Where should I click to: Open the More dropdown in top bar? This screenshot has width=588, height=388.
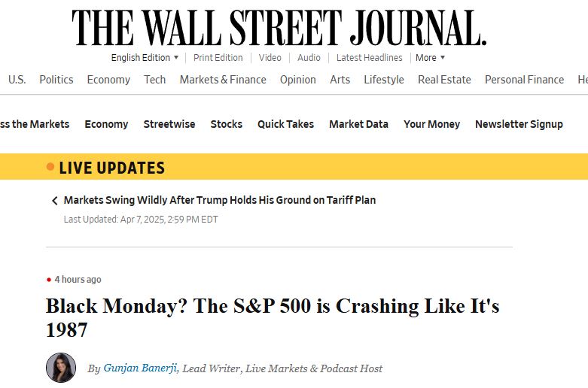[x=430, y=58]
